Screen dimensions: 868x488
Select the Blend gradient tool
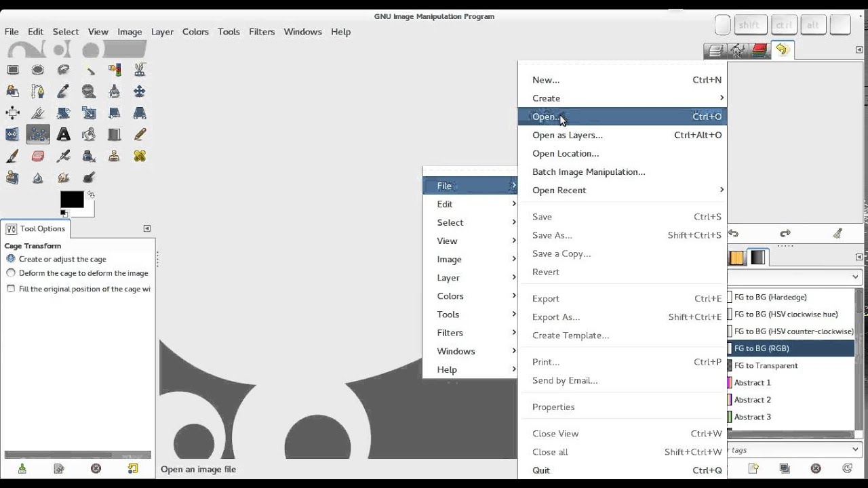114,134
